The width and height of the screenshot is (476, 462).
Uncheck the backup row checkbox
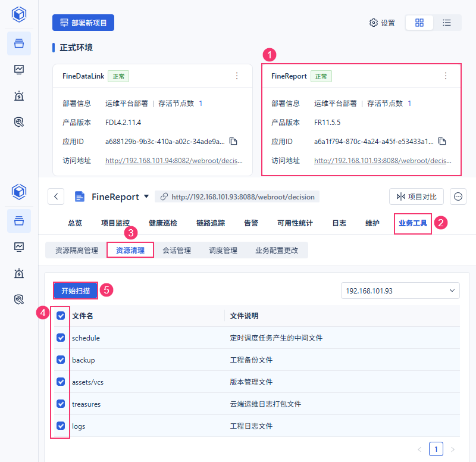tap(61, 360)
